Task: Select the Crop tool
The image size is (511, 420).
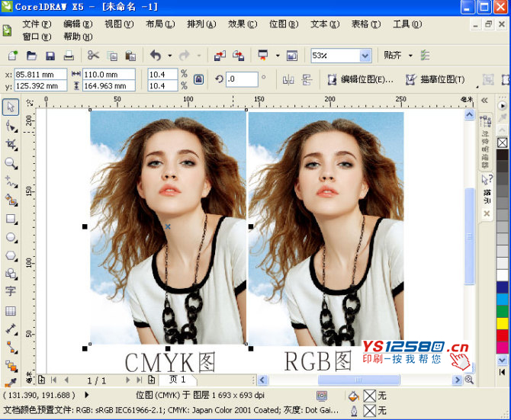Action: pyautogui.click(x=11, y=144)
